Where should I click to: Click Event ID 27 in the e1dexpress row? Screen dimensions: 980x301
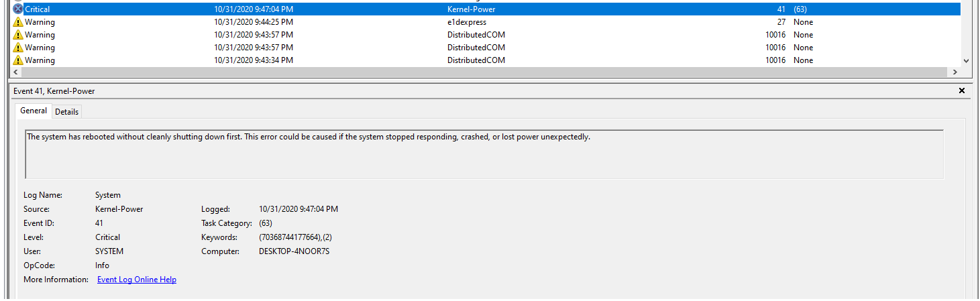point(781,22)
